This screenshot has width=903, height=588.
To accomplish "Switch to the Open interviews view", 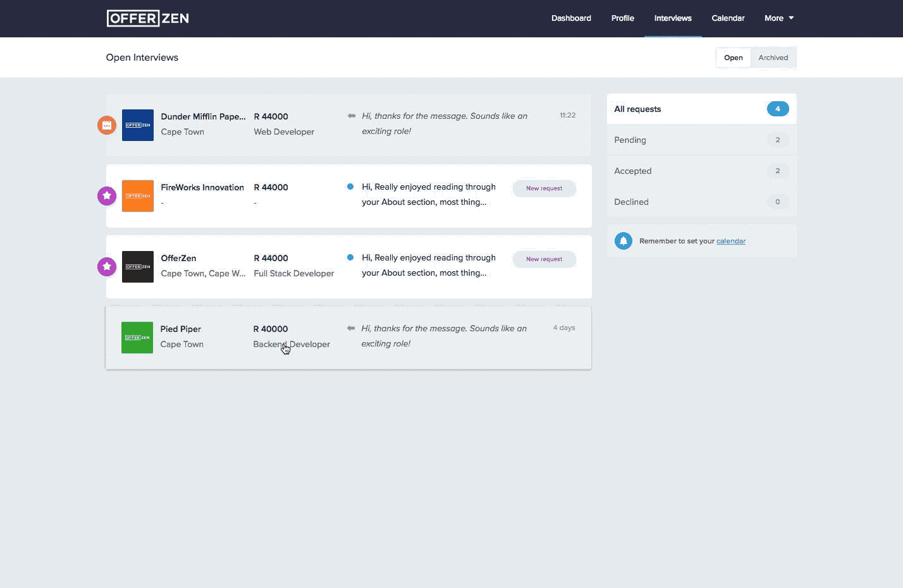I will 734,58.
